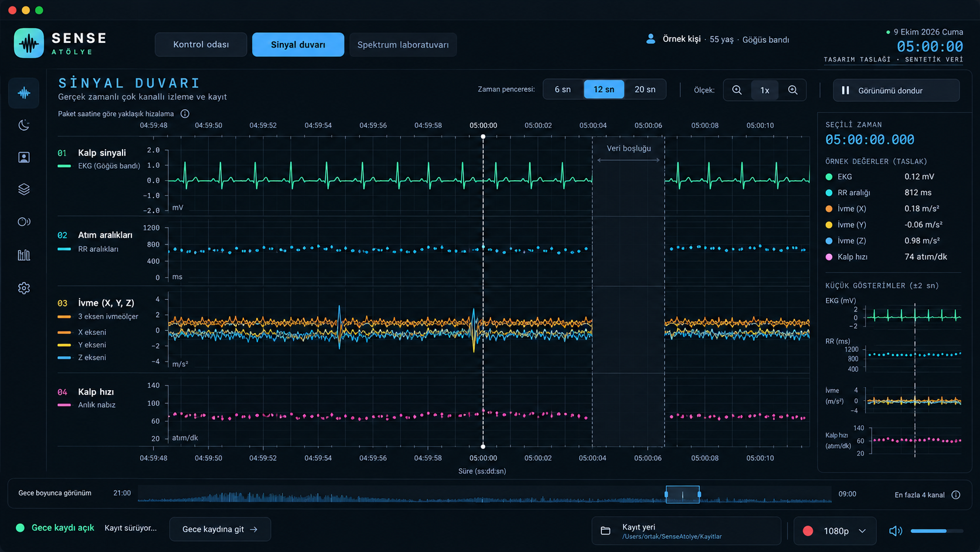980x552 pixels.
Task: Open the toggle-shaped sidebar icon
Action: [24, 222]
